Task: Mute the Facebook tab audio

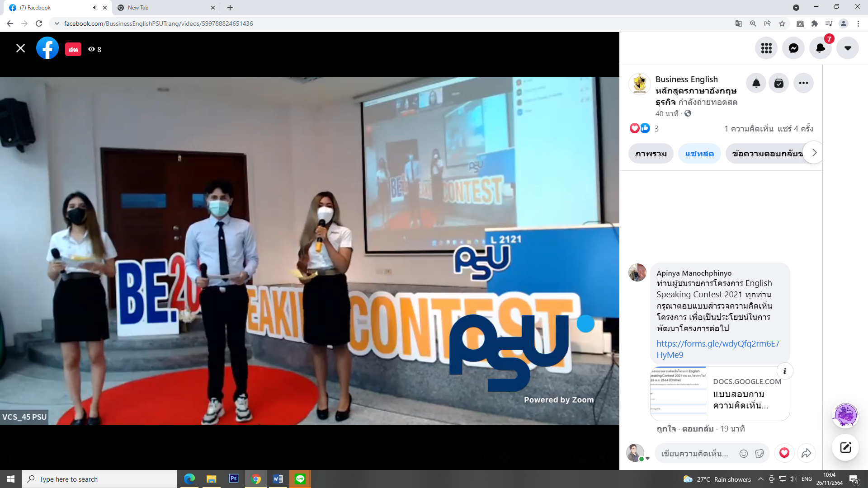Action: click(x=95, y=8)
